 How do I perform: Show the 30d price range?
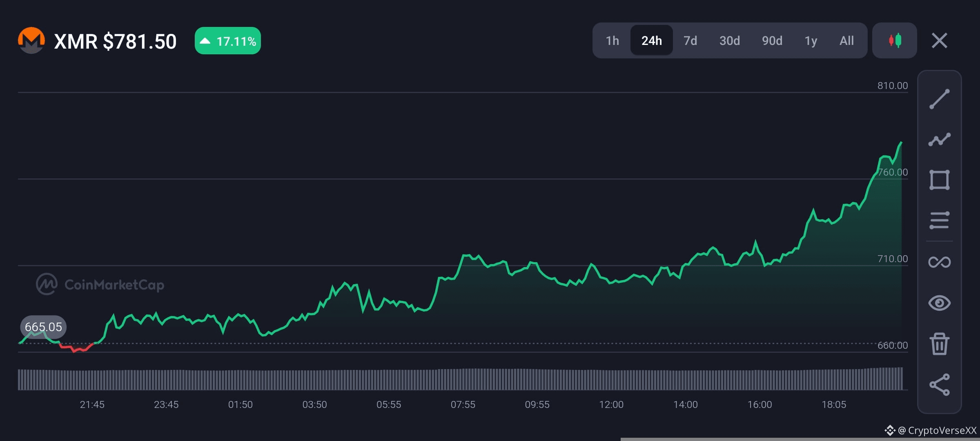click(729, 40)
